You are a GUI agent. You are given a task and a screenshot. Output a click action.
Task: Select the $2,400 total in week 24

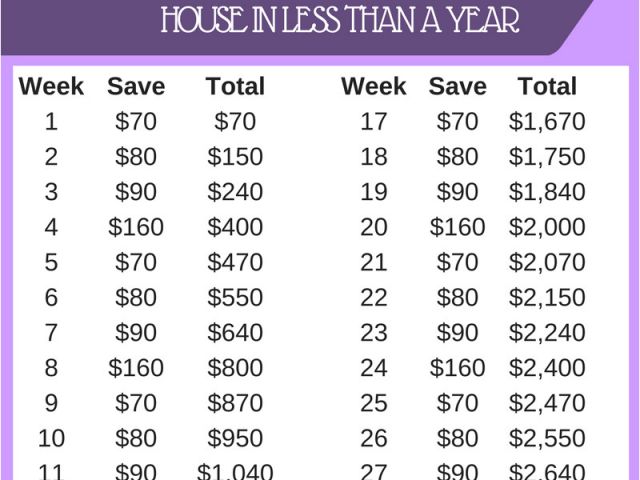coord(547,368)
